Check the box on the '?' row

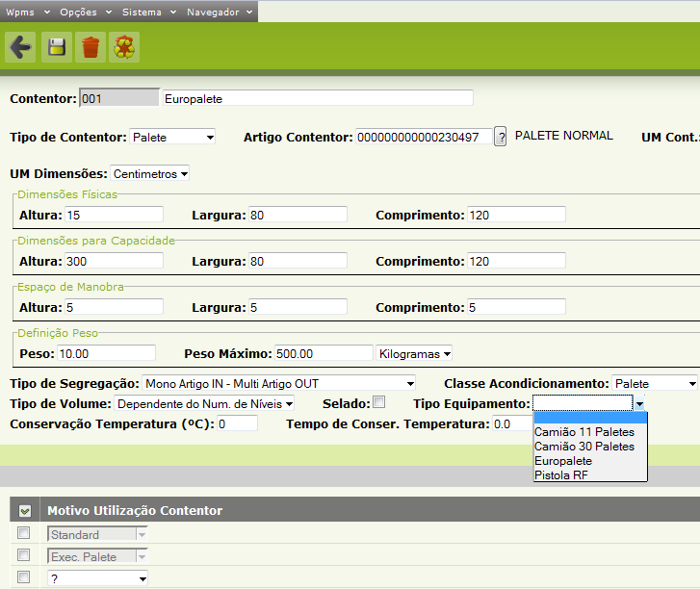(24, 577)
